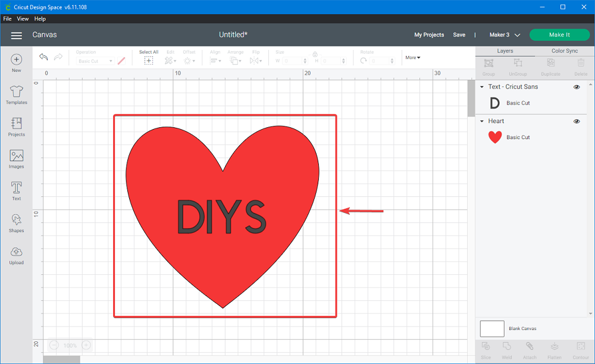Image resolution: width=595 pixels, height=364 pixels.
Task: Switch to the Color Sync tab
Action: click(x=565, y=51)
